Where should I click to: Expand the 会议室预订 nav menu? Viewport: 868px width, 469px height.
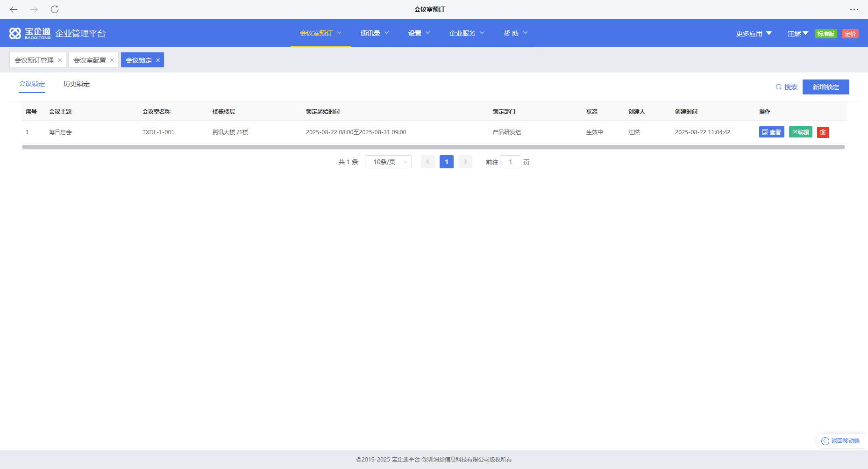320,33
